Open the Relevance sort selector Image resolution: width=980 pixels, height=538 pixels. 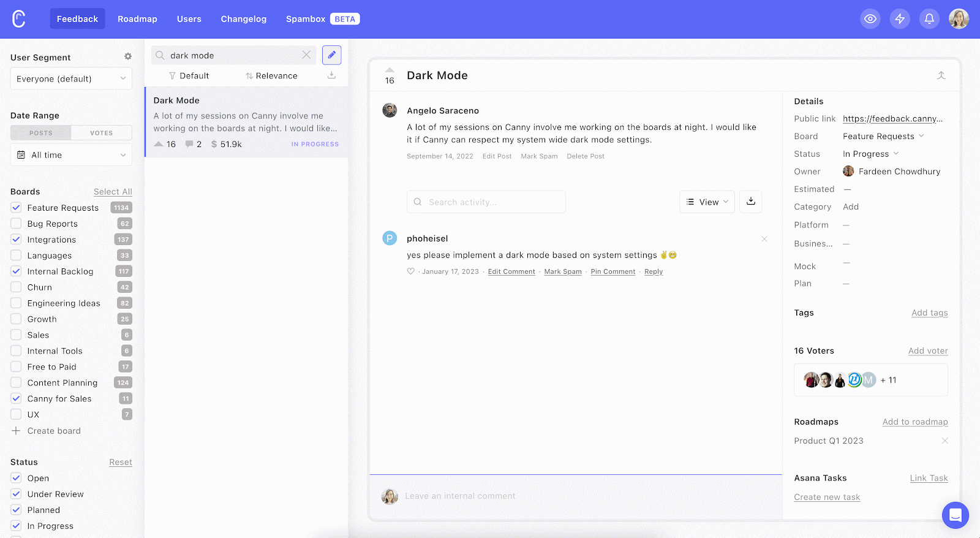271,76
